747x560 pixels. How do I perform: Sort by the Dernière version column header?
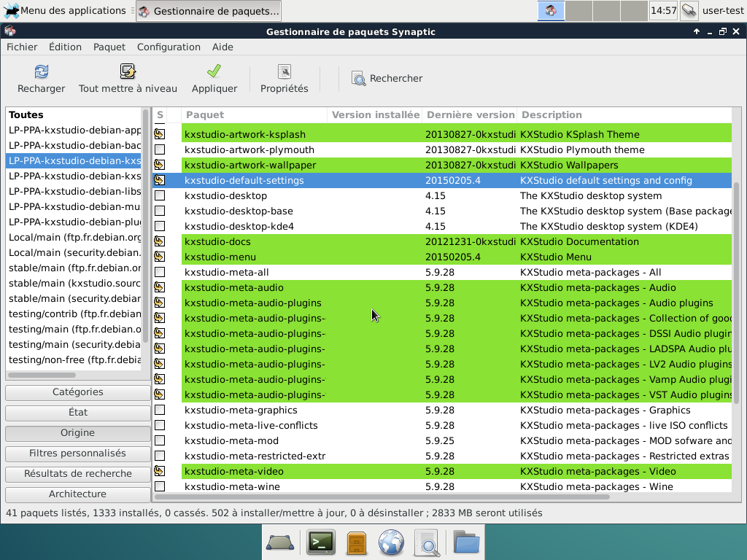pos(470,114)
